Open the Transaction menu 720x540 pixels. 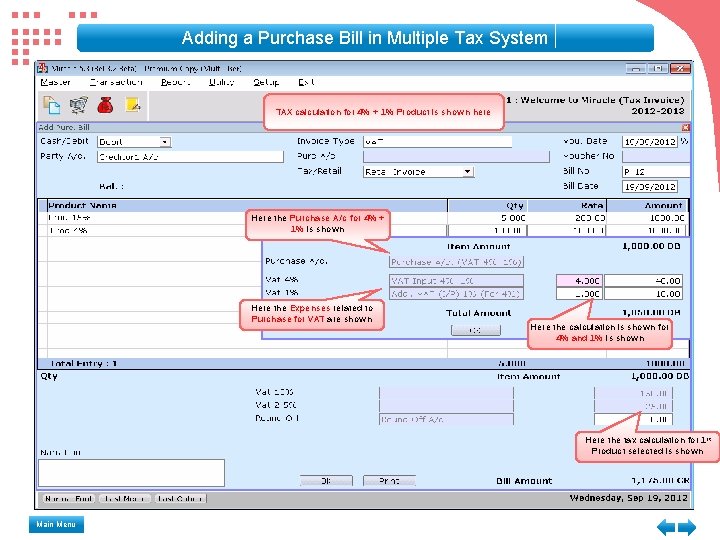pos(116,82)
